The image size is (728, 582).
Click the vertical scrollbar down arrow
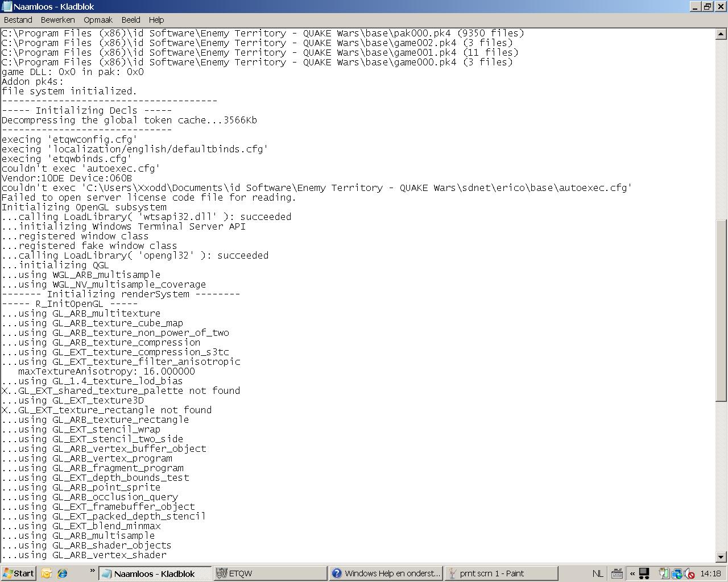[x=721, y=557]
